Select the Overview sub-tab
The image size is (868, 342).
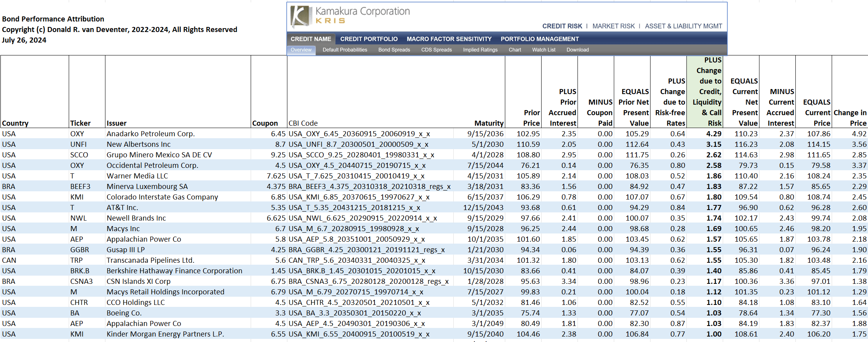[301, 50]
